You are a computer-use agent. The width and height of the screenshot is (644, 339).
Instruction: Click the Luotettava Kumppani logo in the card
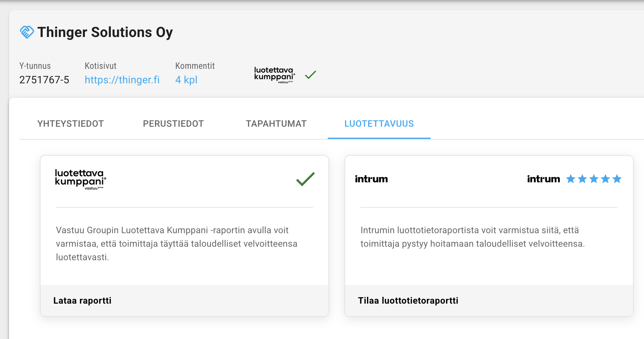(80, 179)
